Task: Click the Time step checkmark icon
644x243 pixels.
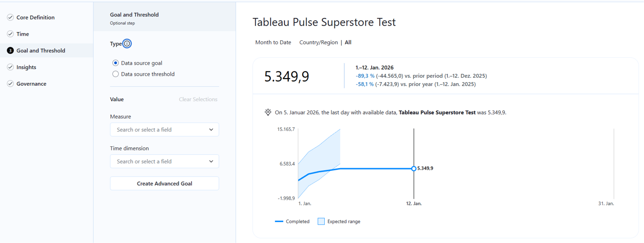Action: (x=10, y=34)
